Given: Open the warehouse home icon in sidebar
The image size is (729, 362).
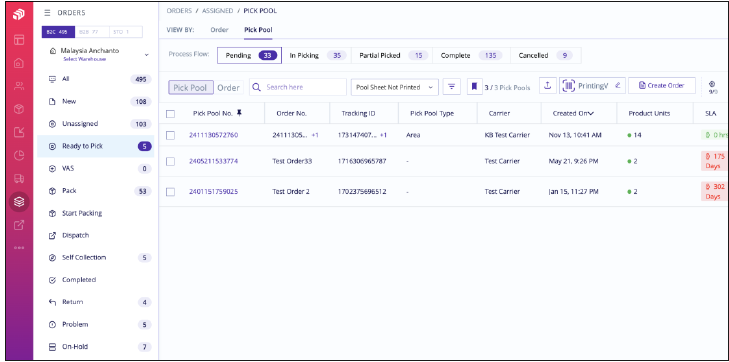Looking at the screenshot, I should click(x=19, y=63).
